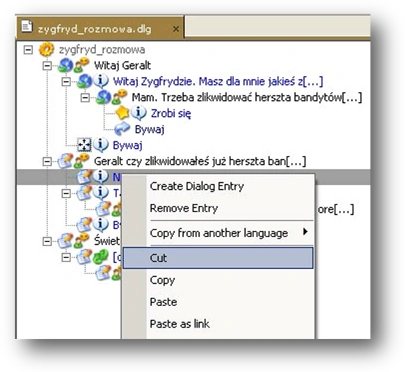Click info bubble icon in T row

[100, 193]
